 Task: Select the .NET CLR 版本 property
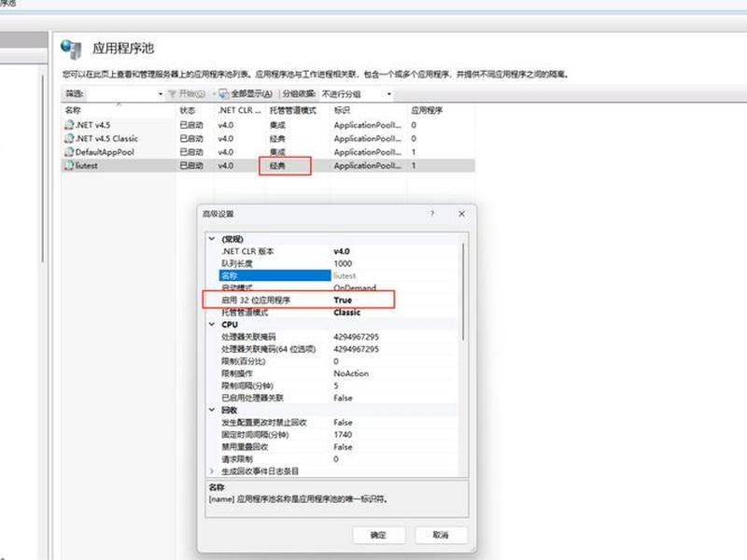(247, 251)
